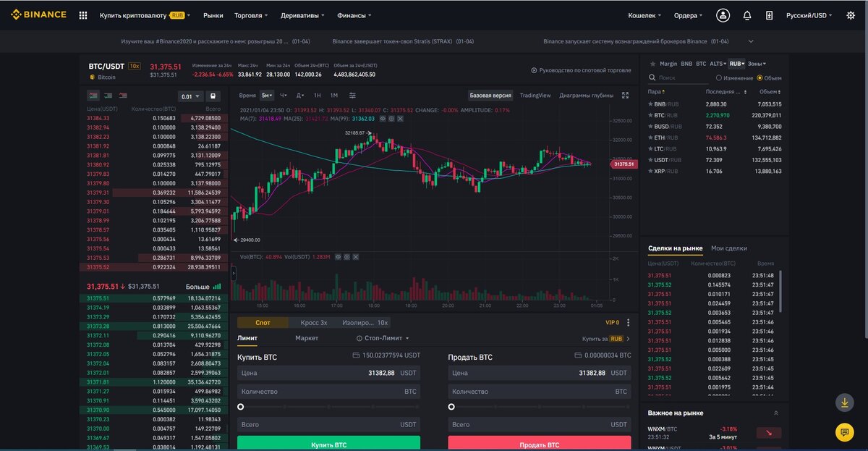Switch to the TradingView chart tab
Image resolution: width=868 pixels, height=451 pixels.
535,95
